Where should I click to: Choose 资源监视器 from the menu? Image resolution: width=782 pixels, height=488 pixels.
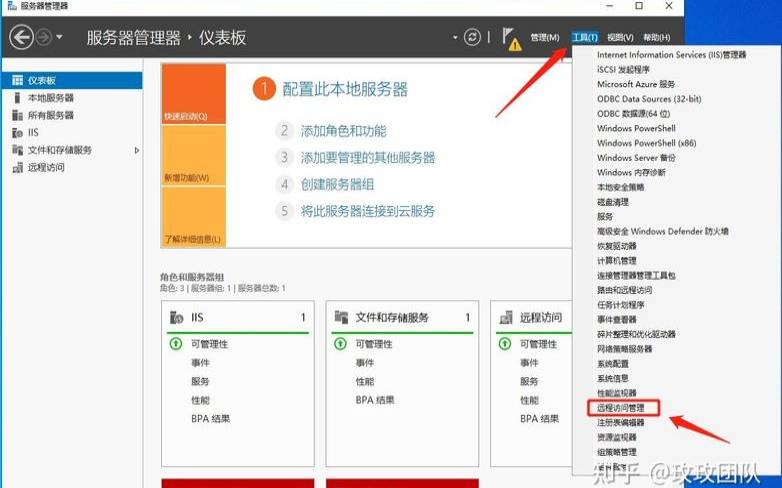point(616,437)
